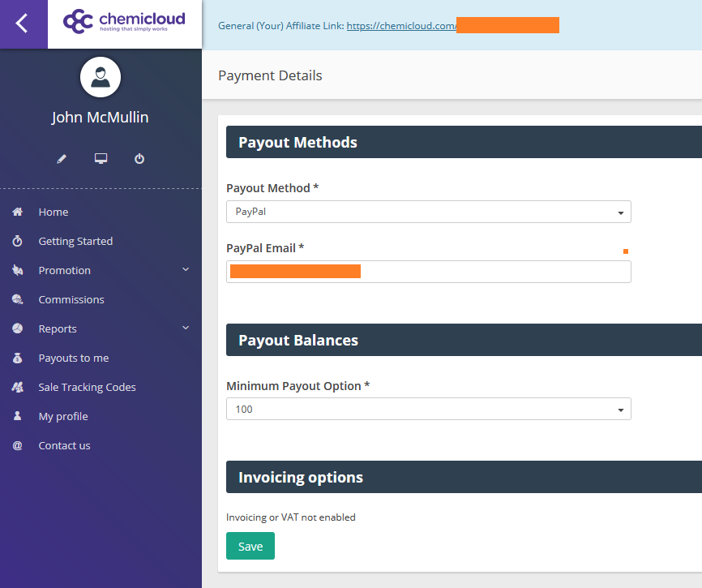Click the Sale Tracking Codes icon

[x=17, y=387]
